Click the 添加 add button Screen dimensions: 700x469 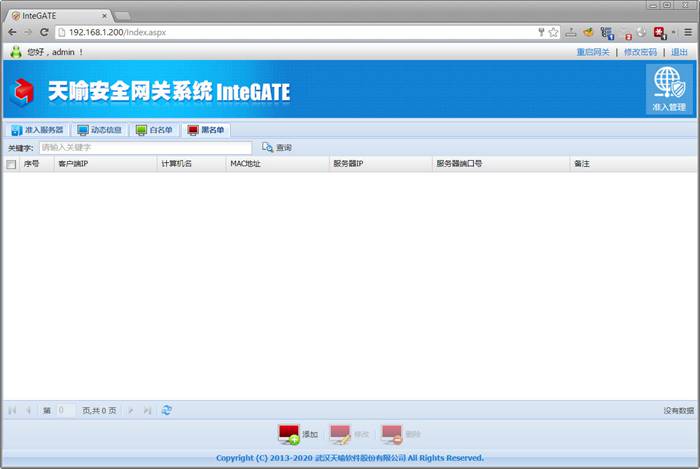click(298, 434)
